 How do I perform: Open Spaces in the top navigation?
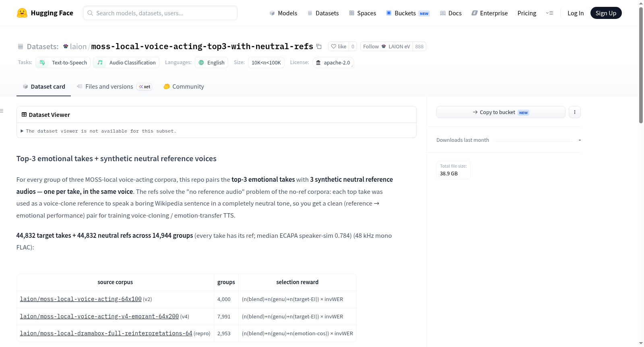pos(363,13)
